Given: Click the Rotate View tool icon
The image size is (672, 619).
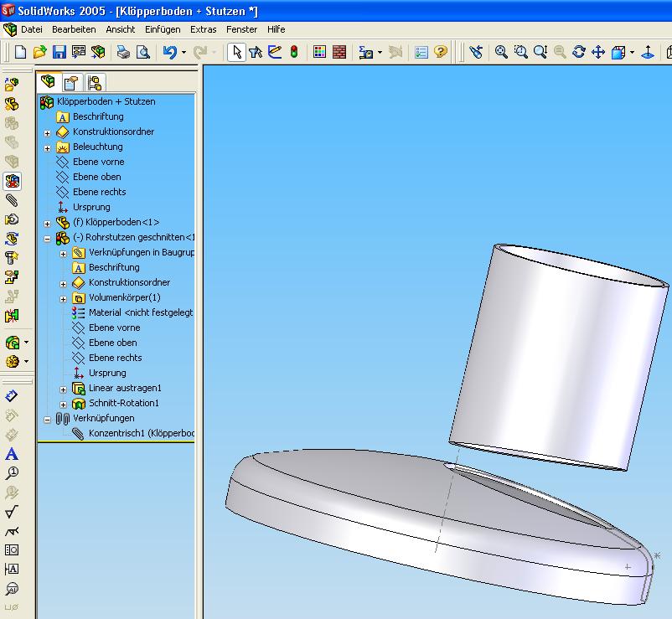Looking at the screenshot, I should point(579,52).
